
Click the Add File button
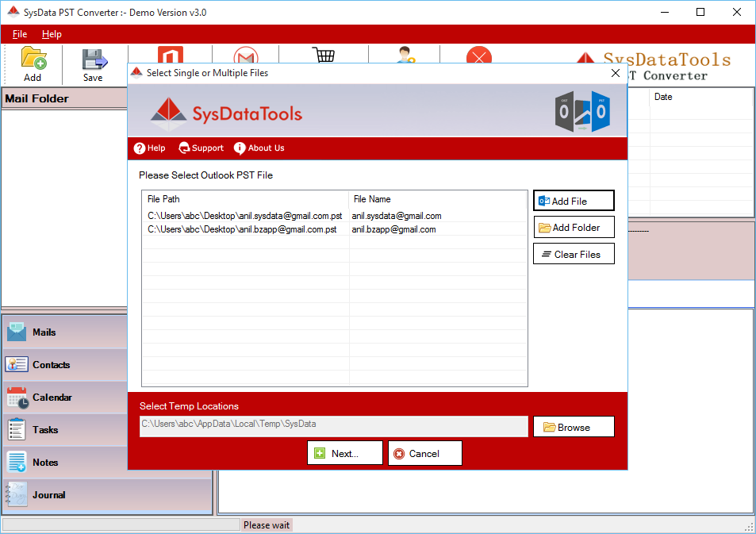pyautogui.click(x=574, y=201)
